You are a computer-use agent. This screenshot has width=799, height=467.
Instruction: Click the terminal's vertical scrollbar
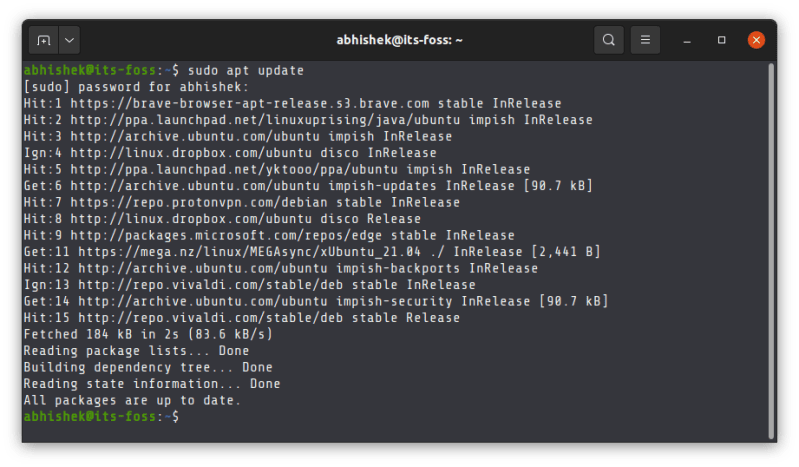tap(771, 250)
